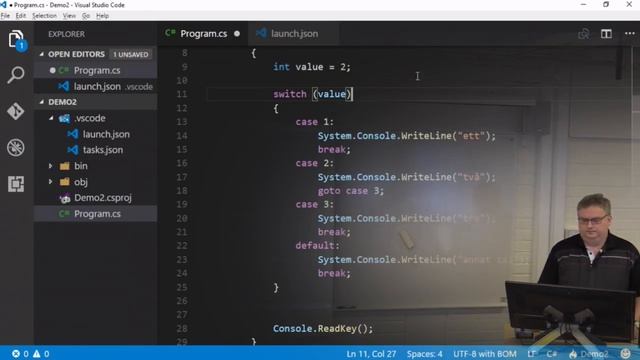Open the Selection menu

click(x=44, y=16)
